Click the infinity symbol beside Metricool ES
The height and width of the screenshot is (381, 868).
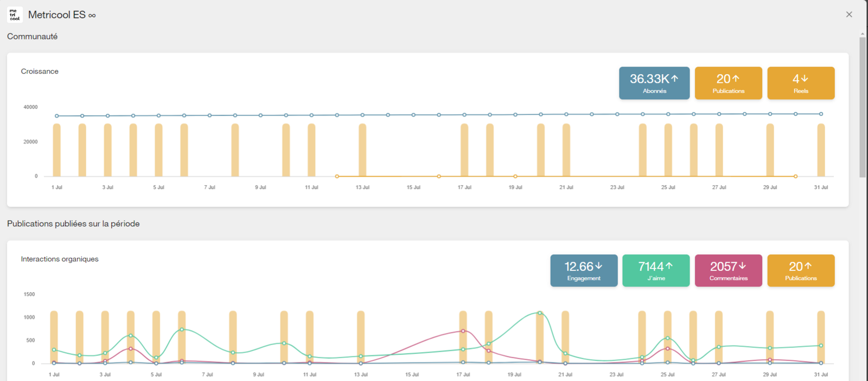(92, 16)
